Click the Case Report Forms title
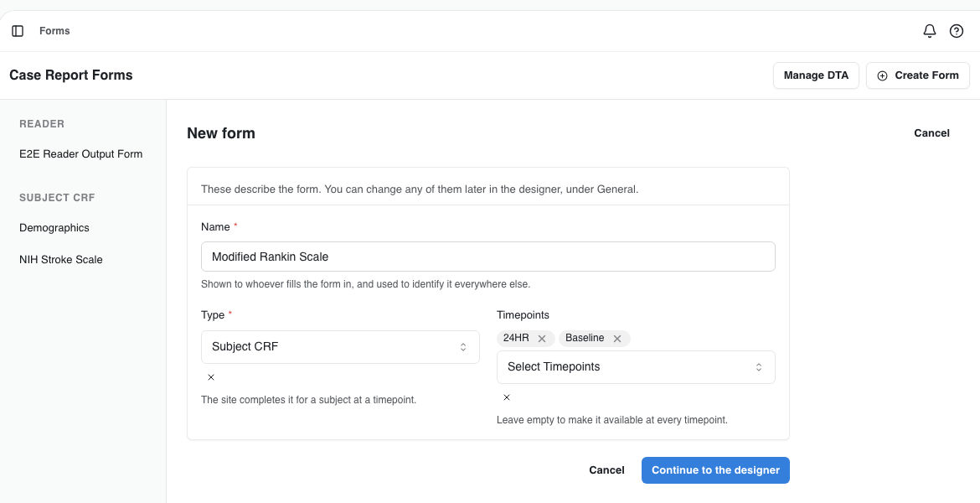This screenshot has width=980, height=503. point(70,75)
